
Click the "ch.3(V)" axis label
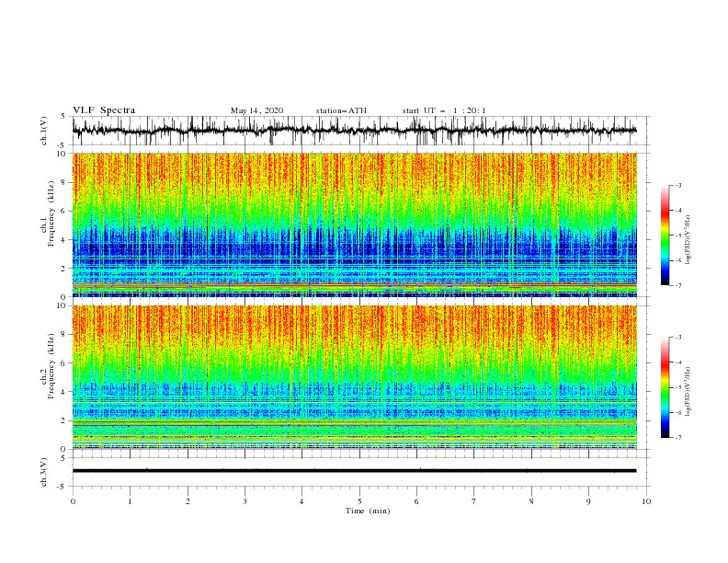(44, 472)
